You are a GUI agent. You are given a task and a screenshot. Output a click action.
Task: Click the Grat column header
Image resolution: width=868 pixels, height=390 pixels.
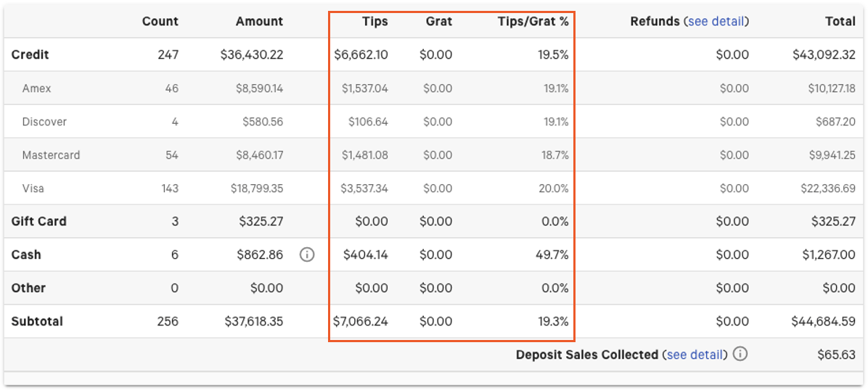[x=438, y=21]
